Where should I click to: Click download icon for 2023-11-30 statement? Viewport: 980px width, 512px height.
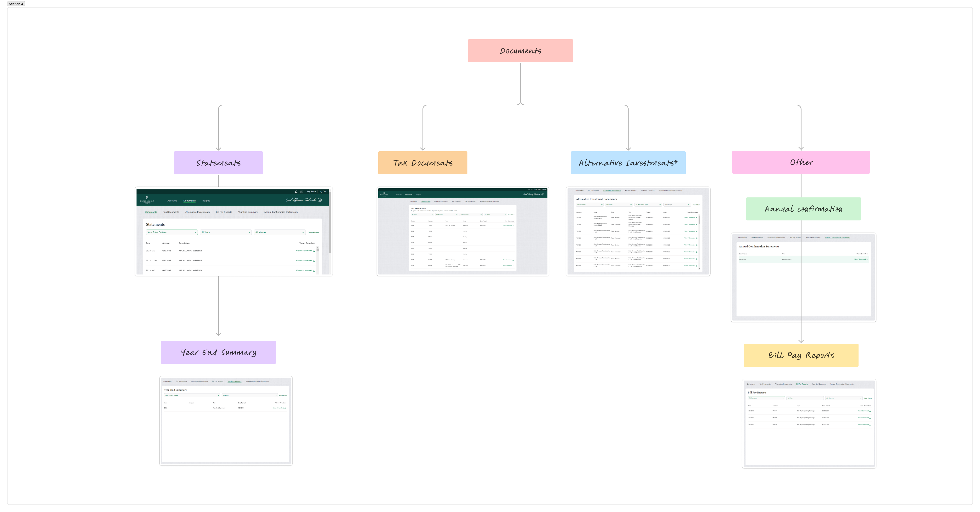click(313, 261)
